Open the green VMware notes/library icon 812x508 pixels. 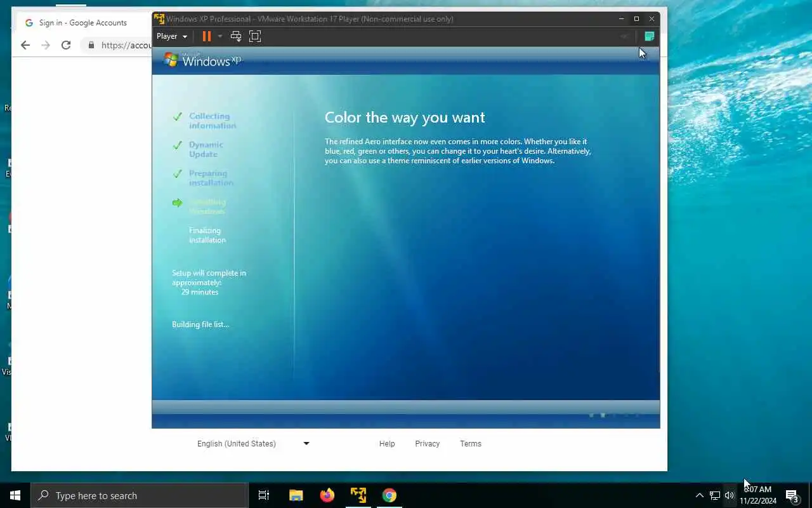coord(649,36)
